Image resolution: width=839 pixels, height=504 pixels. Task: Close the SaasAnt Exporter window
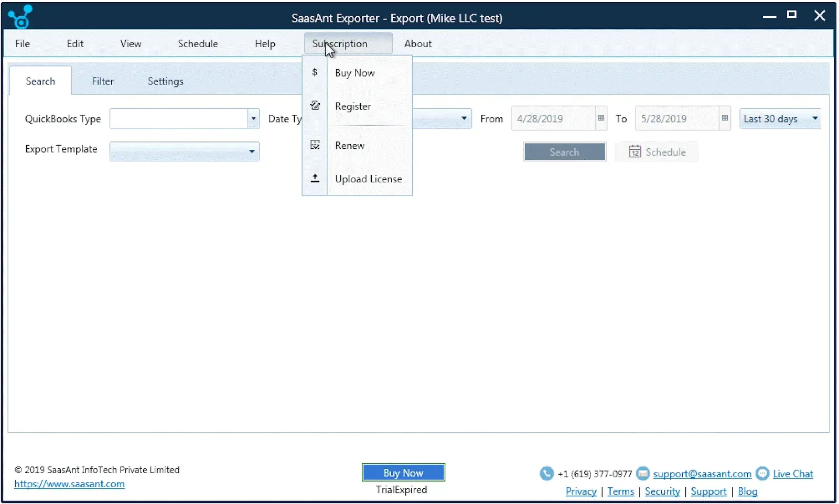coord(820,16)
